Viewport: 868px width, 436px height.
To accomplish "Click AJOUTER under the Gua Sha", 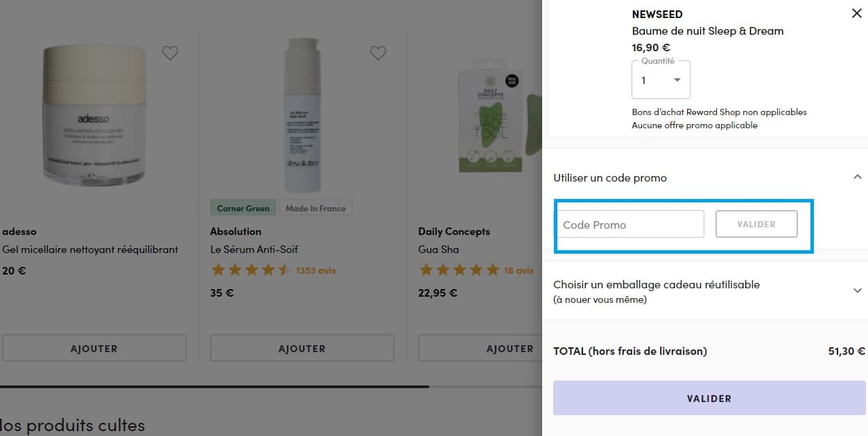I will click(x=510, y=348).
